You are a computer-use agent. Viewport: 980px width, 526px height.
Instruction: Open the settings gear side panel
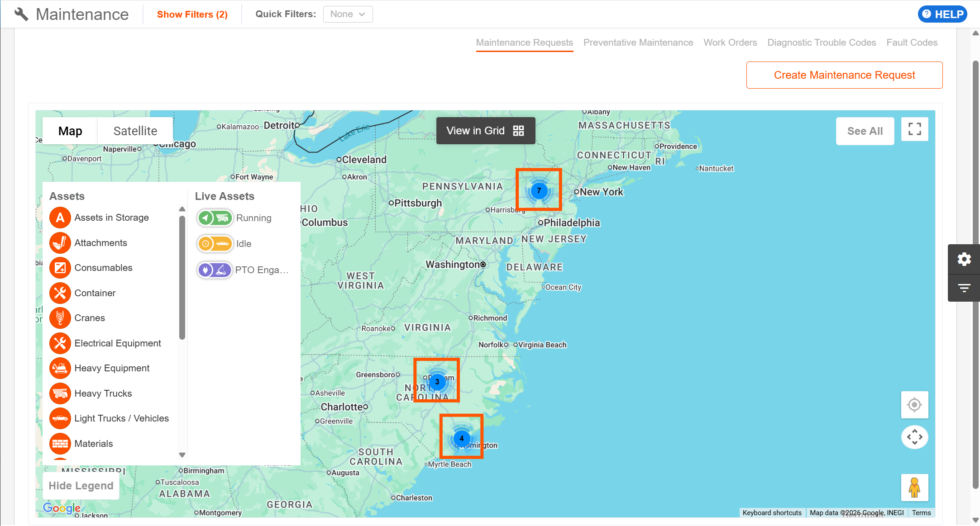(964, 259)
